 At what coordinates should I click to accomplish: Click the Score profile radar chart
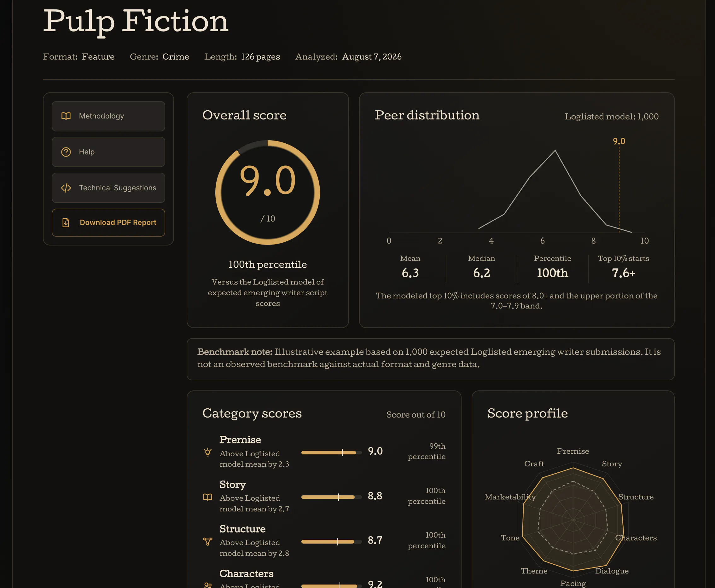click(573, 520)
